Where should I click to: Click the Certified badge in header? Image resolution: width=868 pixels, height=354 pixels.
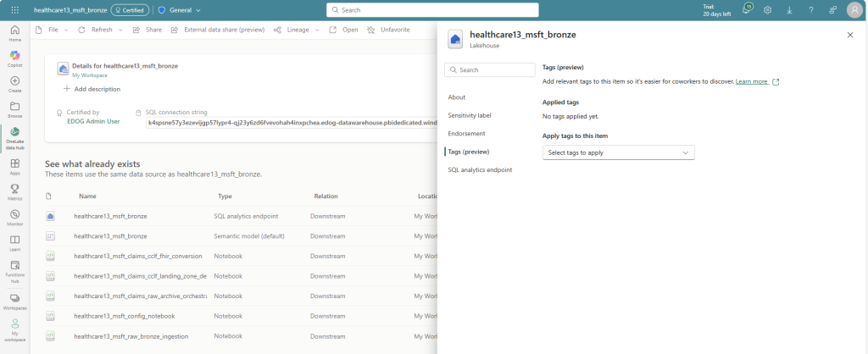(x=130, y=10)
